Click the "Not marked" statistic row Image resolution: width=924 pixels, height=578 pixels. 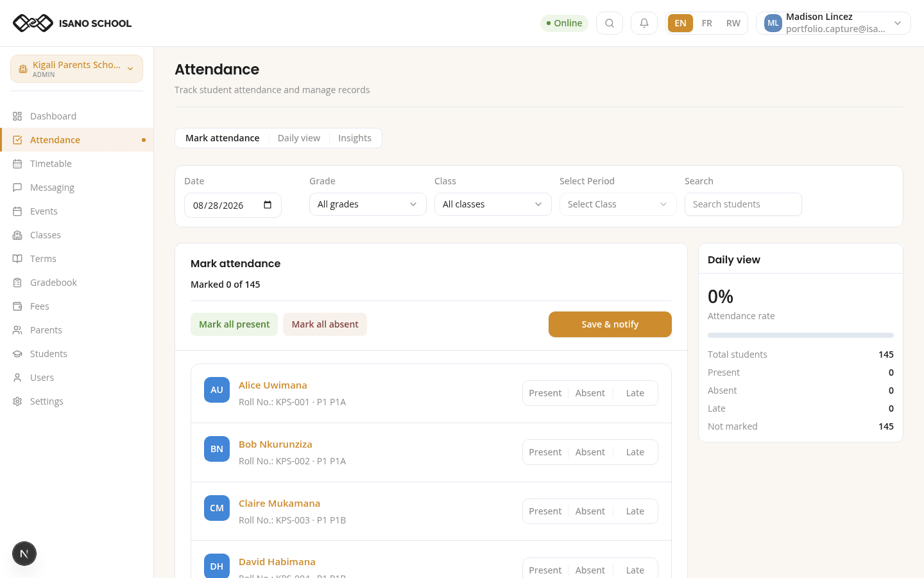(x=801, y=426)
